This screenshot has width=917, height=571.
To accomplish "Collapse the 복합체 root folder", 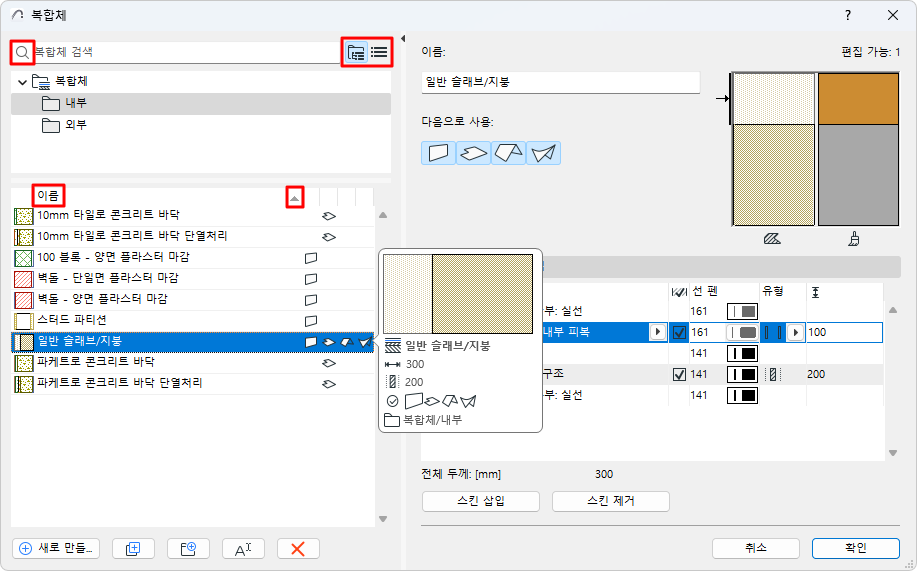I will tap(22, 82).
